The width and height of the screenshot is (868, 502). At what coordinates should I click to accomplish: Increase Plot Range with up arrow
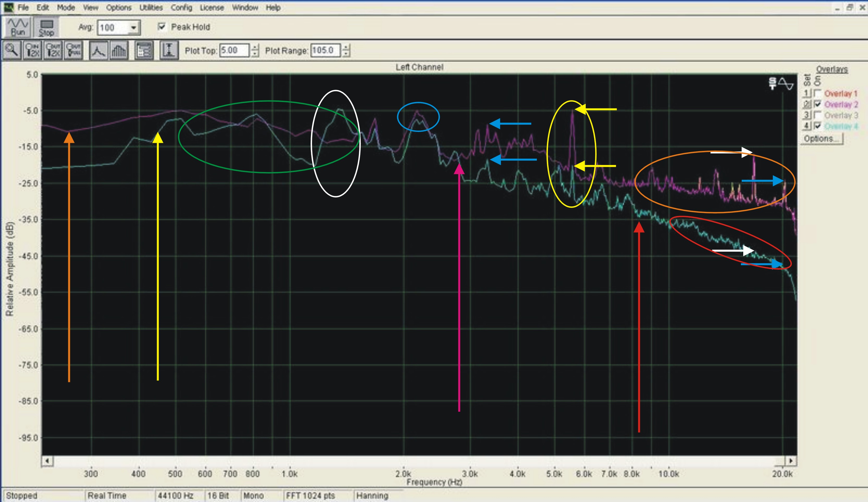point(346,47)
